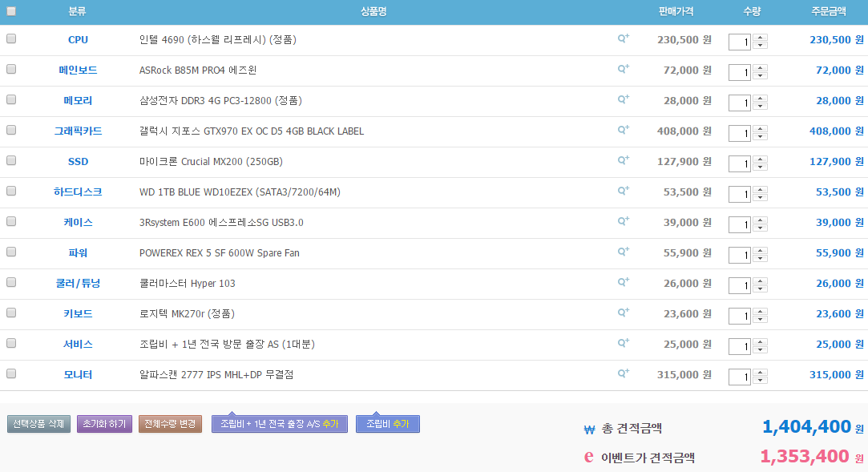Open magnifier detail icon for 하드디스크 row
Screen dimensions: 868x472
coord(624,191)
